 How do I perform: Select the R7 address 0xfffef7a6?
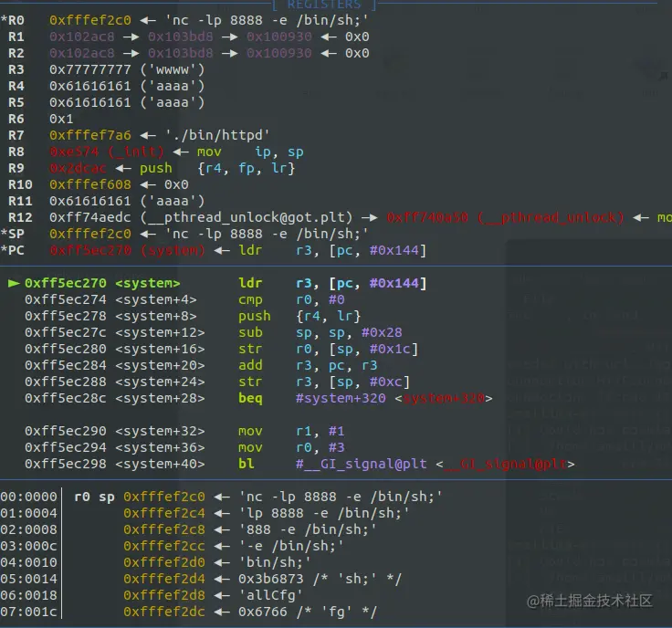(90, 135)
